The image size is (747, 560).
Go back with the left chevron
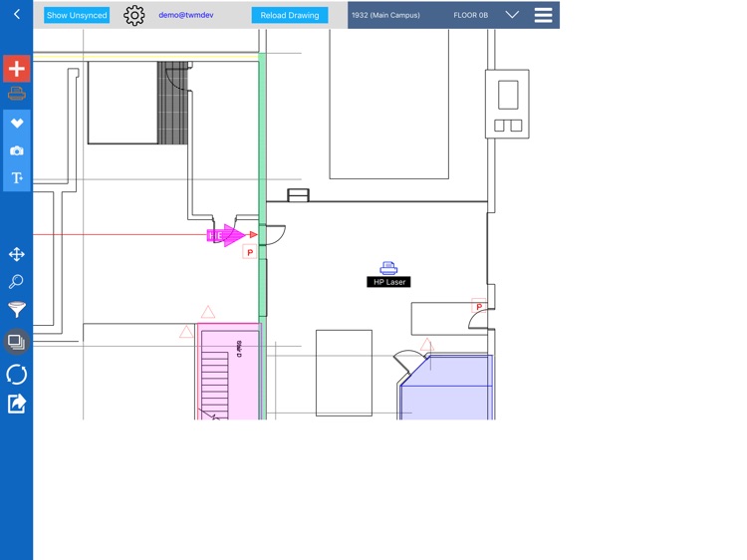coord(17,14)
